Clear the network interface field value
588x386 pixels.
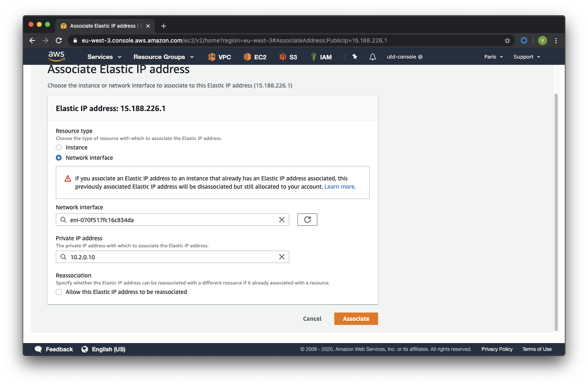point(282,220)
